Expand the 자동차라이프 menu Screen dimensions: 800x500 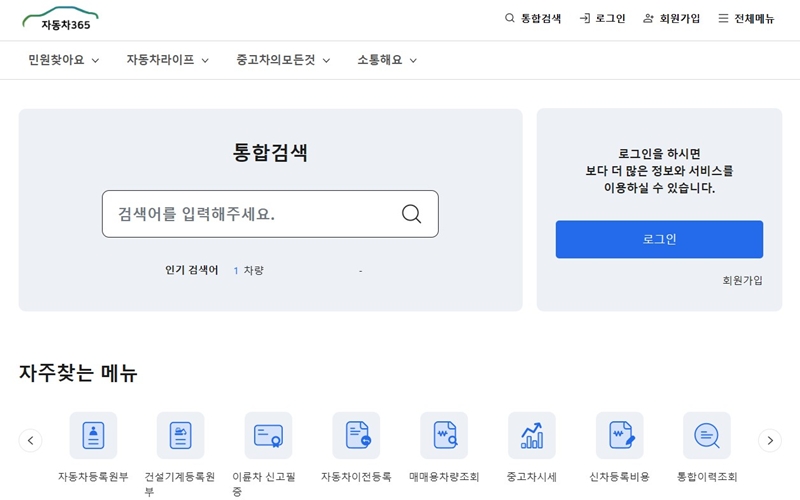click(168, 60)
